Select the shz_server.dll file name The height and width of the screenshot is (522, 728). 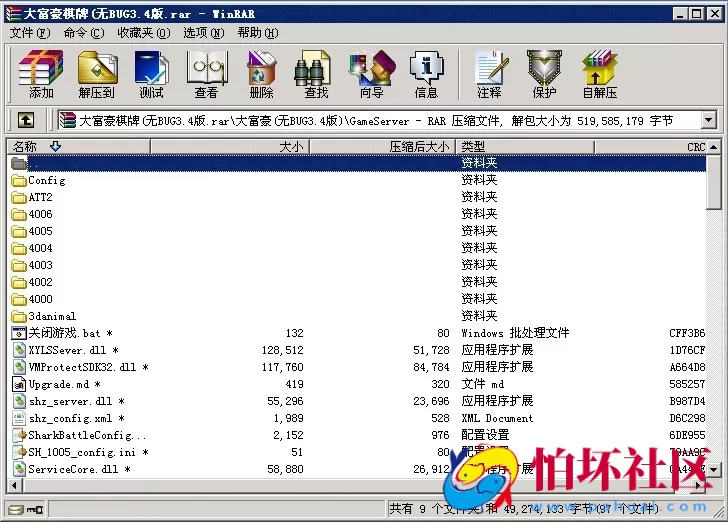pos(77,401)
